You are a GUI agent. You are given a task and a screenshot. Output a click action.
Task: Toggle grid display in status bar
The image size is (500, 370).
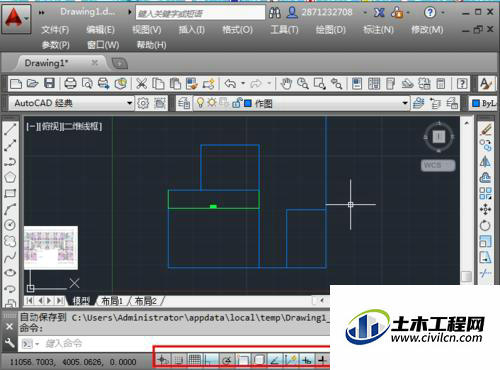(195, 360)
